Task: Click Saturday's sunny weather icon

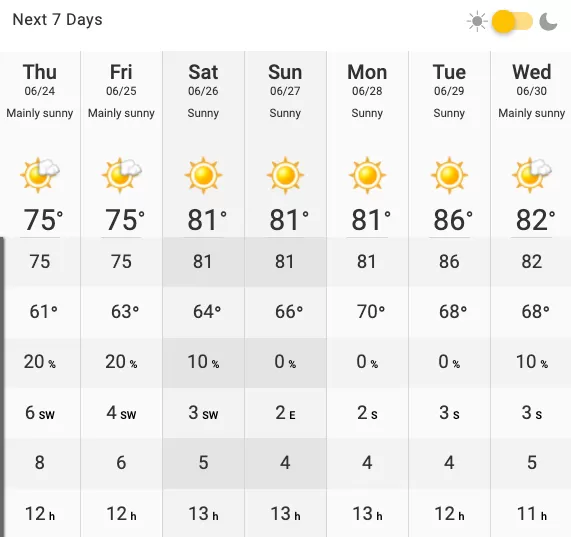Action: click(x=203, y=175)
